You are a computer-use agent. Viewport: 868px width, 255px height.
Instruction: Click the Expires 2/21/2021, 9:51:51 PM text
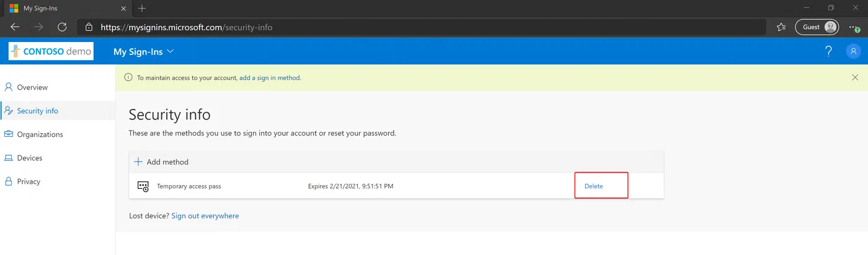(x=350, y=186)
